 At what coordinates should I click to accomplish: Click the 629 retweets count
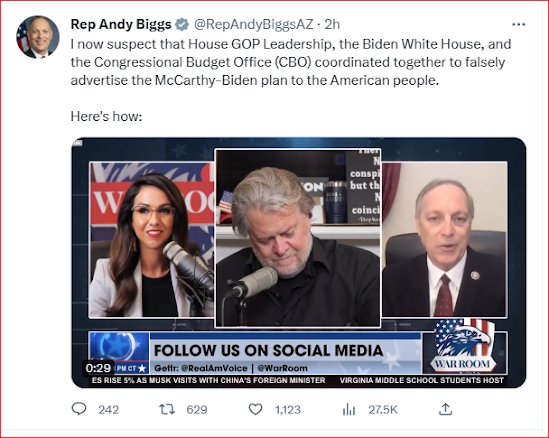(x=197, y=409)
